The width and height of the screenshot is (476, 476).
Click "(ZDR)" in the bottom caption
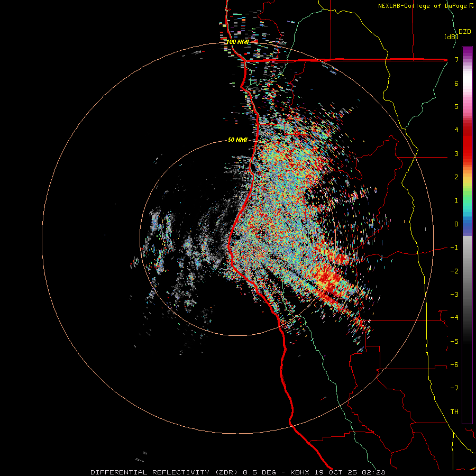(x=226, y=472)
